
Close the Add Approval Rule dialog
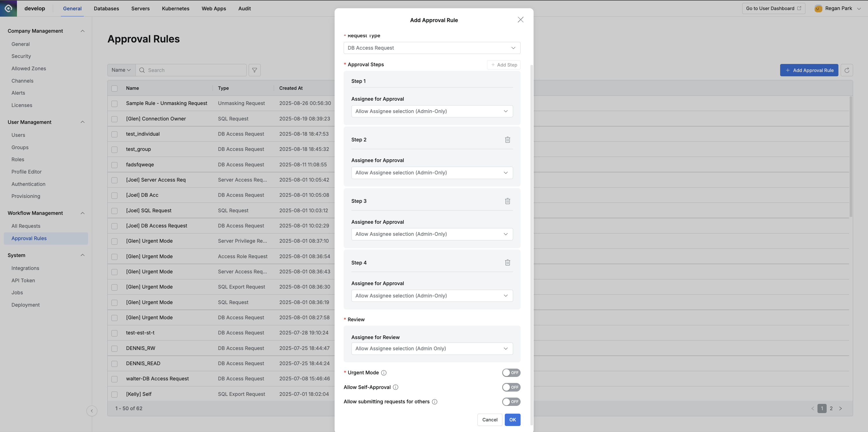pos(521,20)
